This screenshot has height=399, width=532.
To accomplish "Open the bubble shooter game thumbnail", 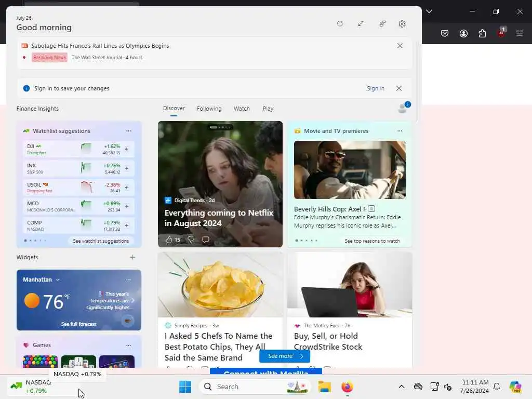I will pos(40,362).
